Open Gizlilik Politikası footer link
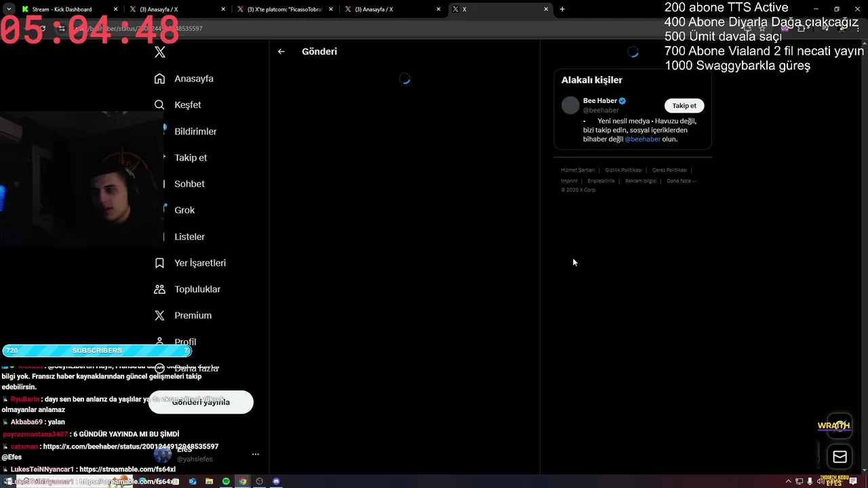This screenshot has height=488, width=868. point(623,170)
